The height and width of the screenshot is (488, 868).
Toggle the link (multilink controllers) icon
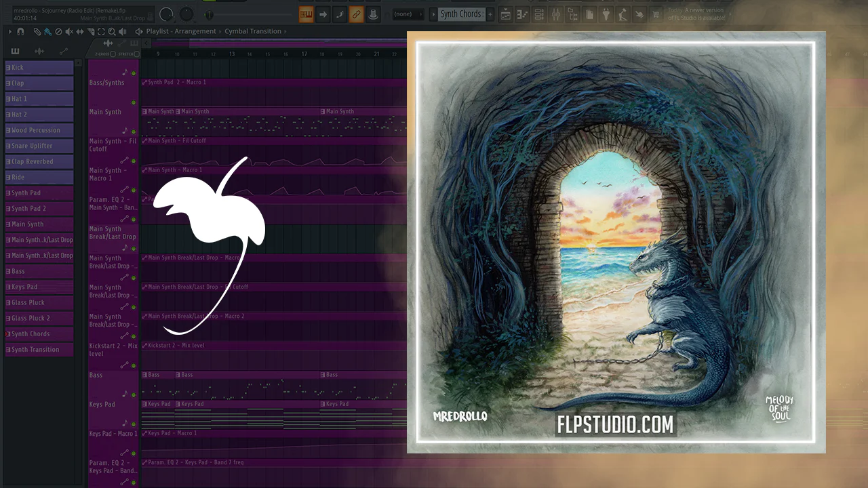pyautogui.click(x=357, y=14)
